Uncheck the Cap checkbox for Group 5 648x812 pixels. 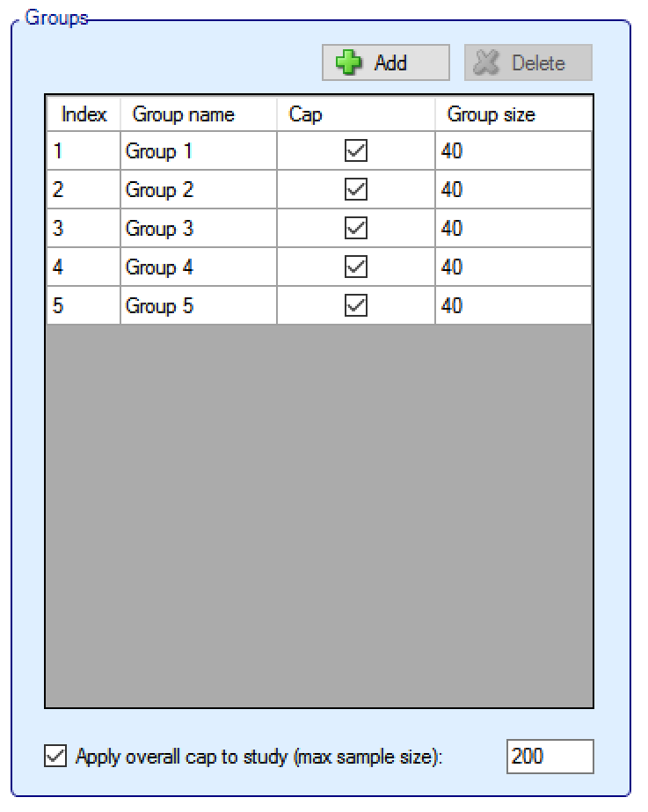tap(356, 306)
